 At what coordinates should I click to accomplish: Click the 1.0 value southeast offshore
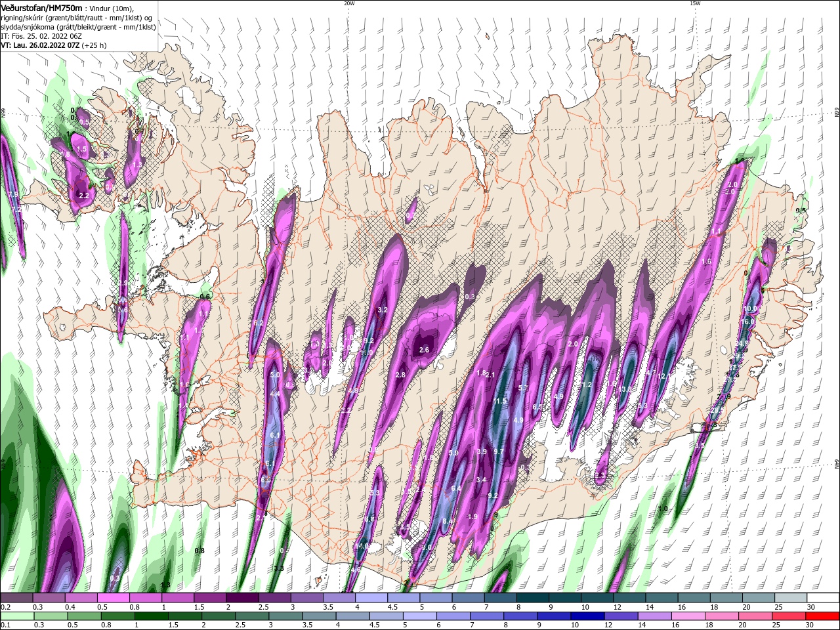(x=663, y=509)
